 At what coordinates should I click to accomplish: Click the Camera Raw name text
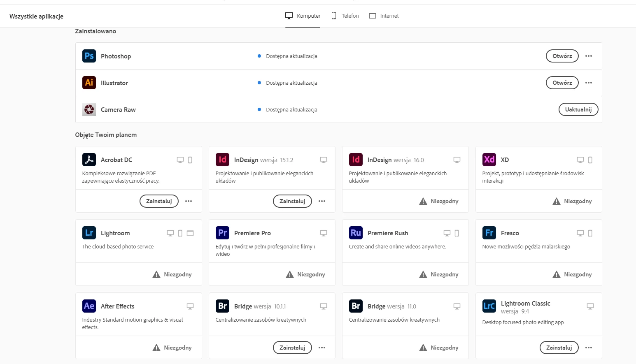(118, 110)
